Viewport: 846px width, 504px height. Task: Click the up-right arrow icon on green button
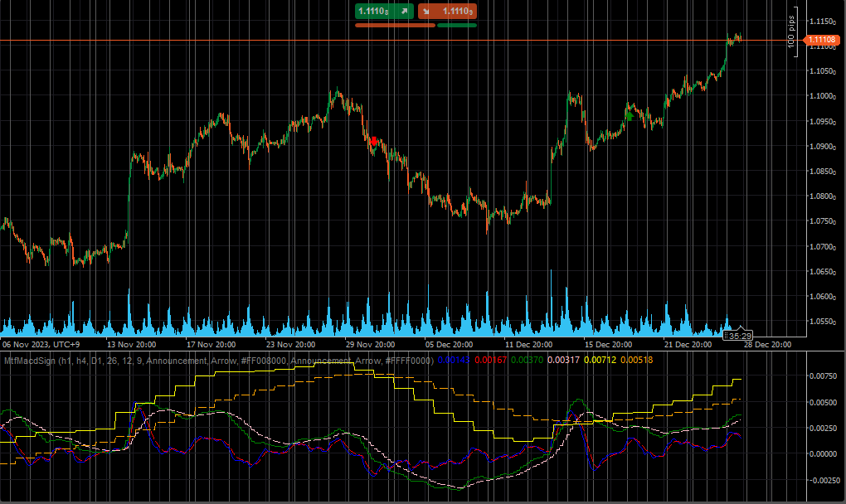tap(404, 12)
